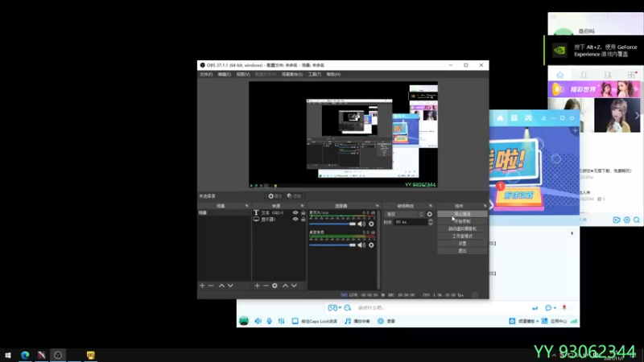Click the Stop Streaming button
This screenshot has width=644, height=362.
[462, 214]
